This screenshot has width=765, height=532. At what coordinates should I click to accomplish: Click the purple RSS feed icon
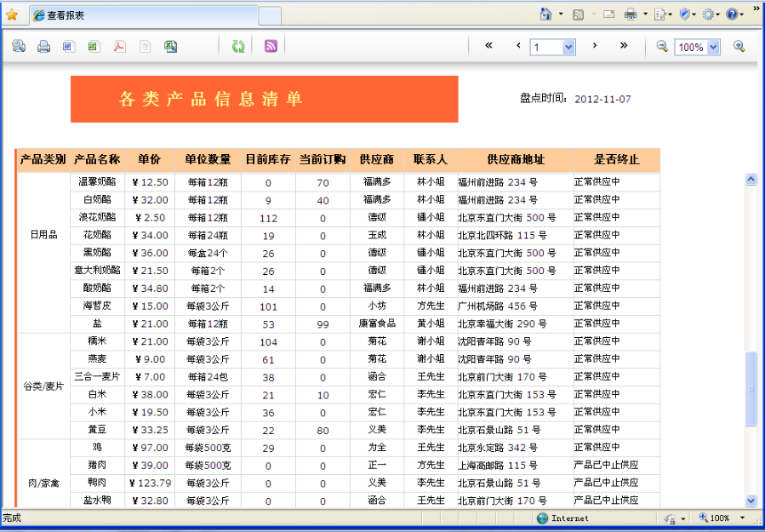click(x=271, y=47)
